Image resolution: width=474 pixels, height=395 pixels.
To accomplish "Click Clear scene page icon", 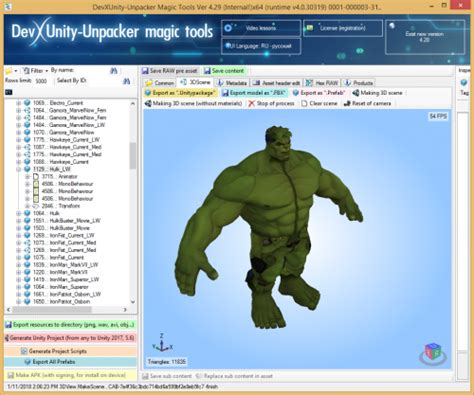I will 304,104.
